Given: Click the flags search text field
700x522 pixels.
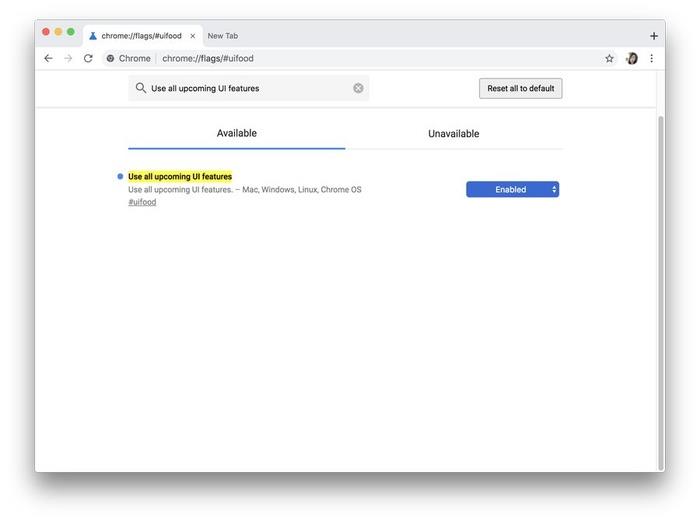Looking at the screenshot, I should pos(250,88).
